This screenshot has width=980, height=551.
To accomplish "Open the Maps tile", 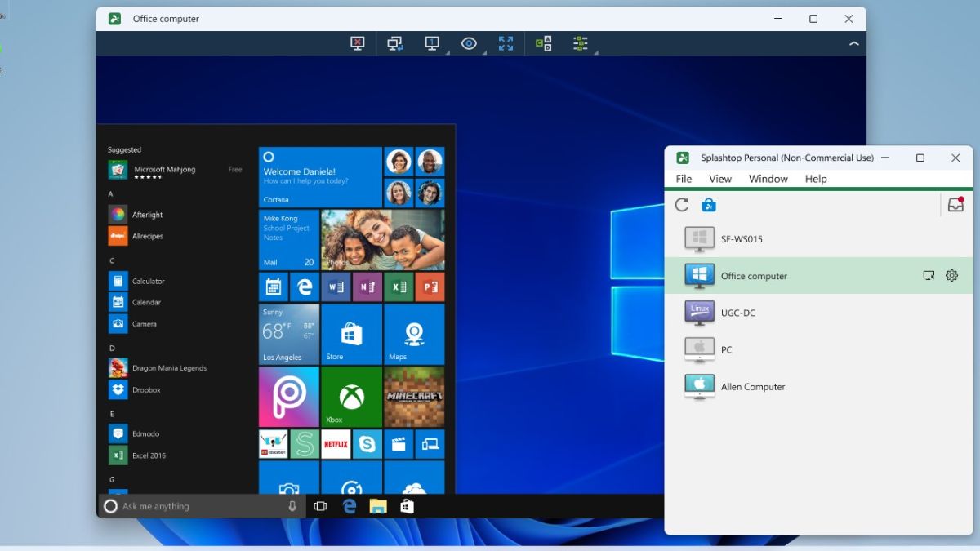I will tap(414, 334).
